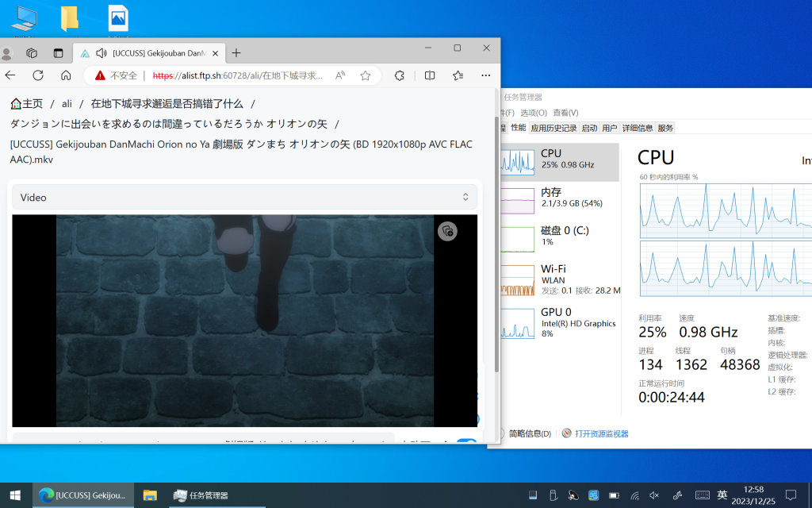Open 在地下城寻求邂逅是否搞错了什么 breadcrumb
The height and width of the screenshot is (508, 812).
(x=167, y=104)
